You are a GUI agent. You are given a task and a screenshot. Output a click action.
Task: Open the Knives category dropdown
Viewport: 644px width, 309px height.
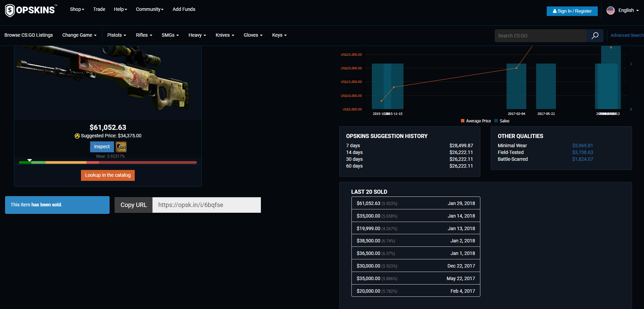tap(225, 35)
